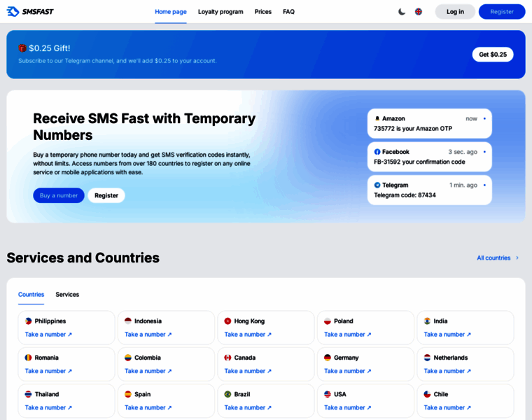This screenshot has width=532, height=420.
Task: Click the Canada flag icon
Action: click(x=227, y=358)
